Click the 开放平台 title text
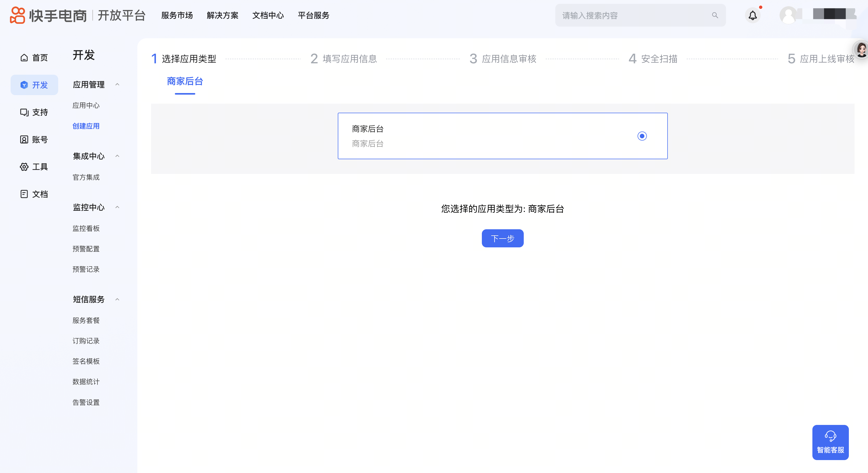868x473 pixels. 122,16
